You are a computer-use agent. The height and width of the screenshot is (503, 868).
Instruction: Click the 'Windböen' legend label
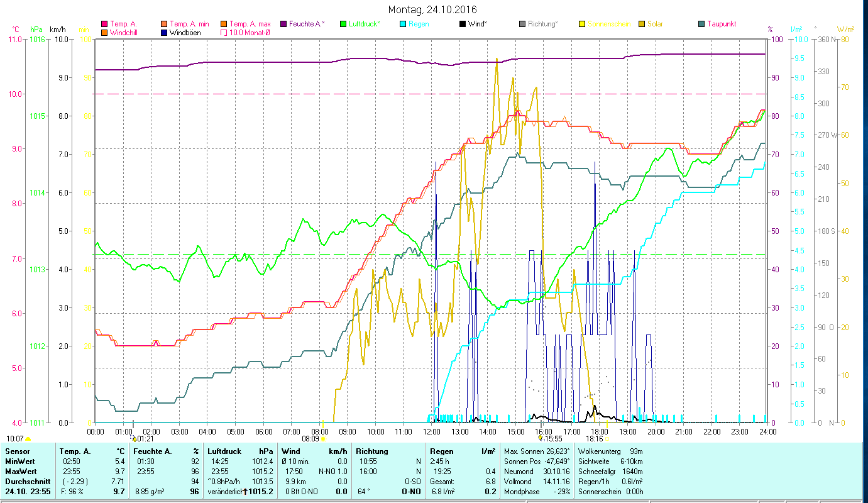[185, 32]
